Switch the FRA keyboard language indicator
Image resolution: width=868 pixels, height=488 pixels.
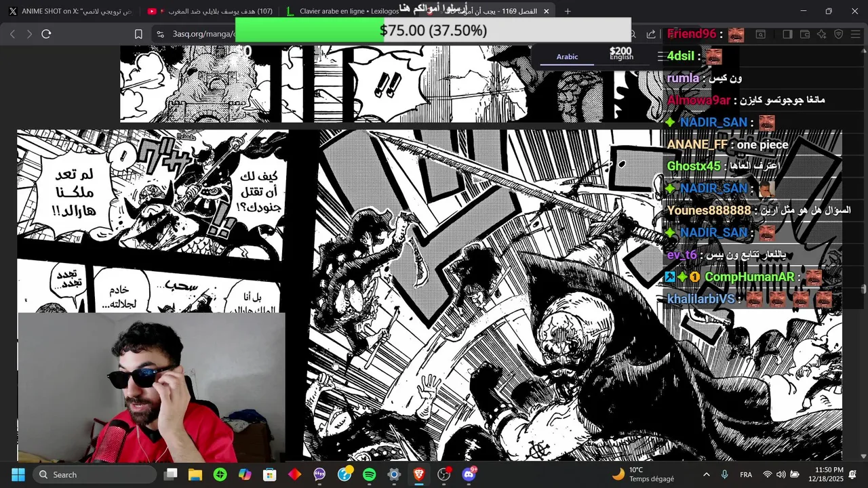click(x=746, y=474)
